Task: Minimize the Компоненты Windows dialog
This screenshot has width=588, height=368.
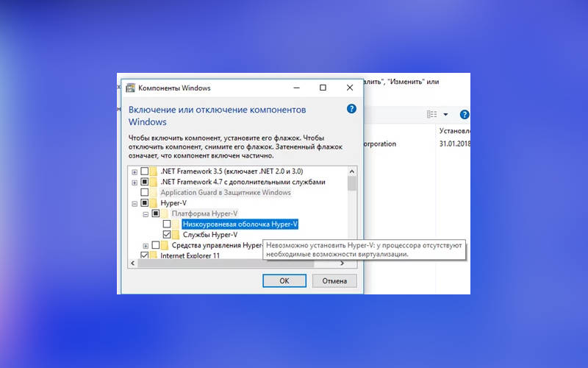Action: (297, 88)
